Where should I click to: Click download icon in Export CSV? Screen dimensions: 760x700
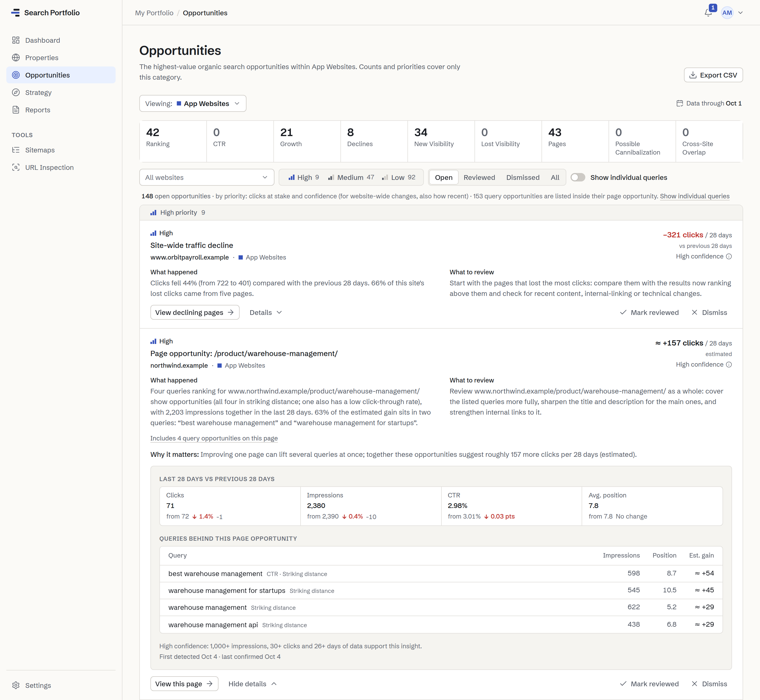tap(693, 75)
